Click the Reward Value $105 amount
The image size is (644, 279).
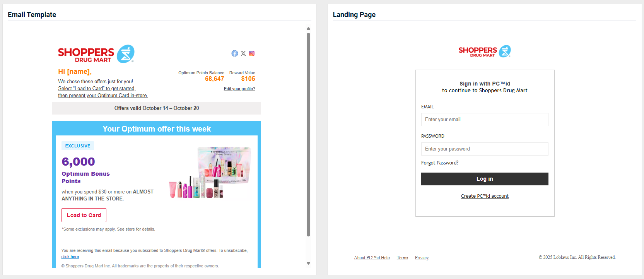click(248, 79)
